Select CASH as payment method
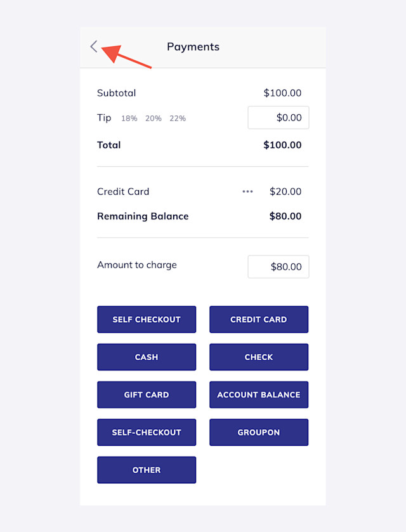 coord(147,357)
